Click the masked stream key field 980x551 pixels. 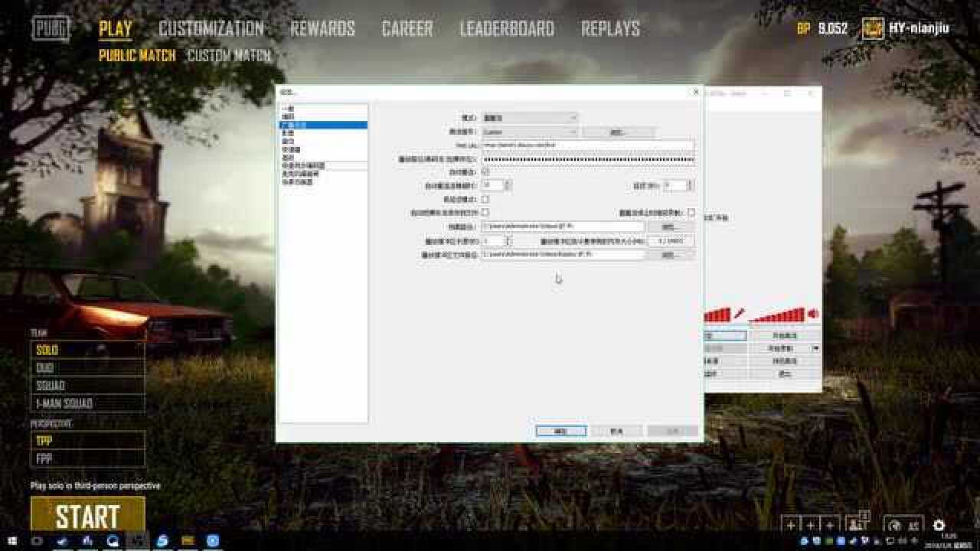pos(588,159)
